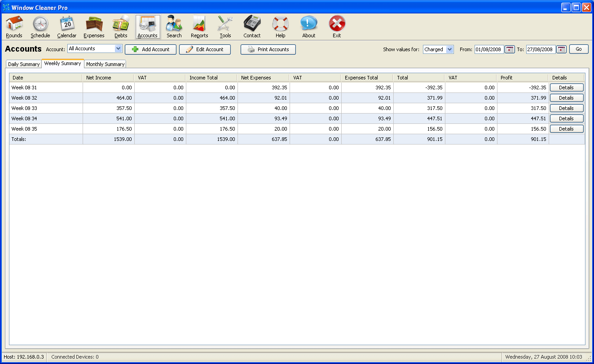594x364 pixels.
Task: Expand the All Accounts dropdown
Action: [119, 48]
